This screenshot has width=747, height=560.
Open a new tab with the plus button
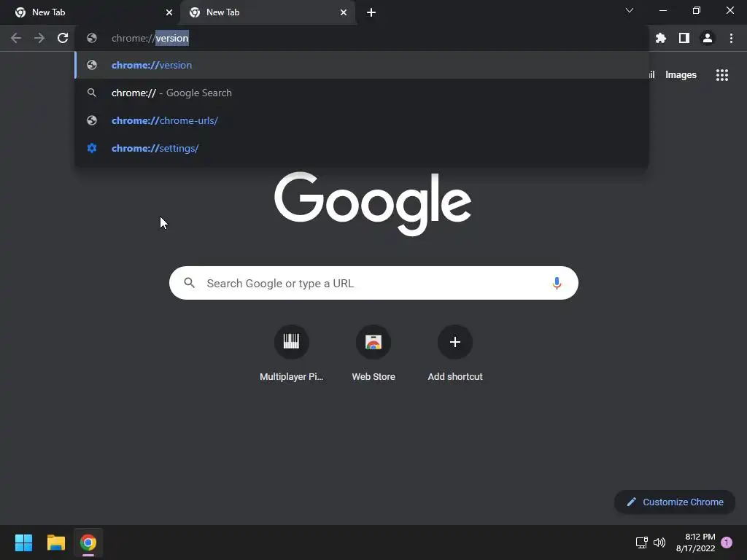pos(371,12)
